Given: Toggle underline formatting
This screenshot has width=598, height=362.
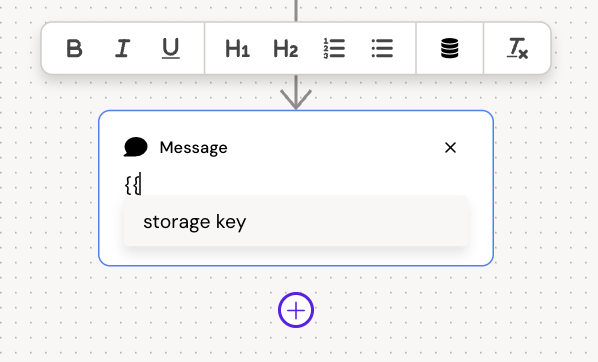Looking at the screenshot, I should (x=170, y=48).
